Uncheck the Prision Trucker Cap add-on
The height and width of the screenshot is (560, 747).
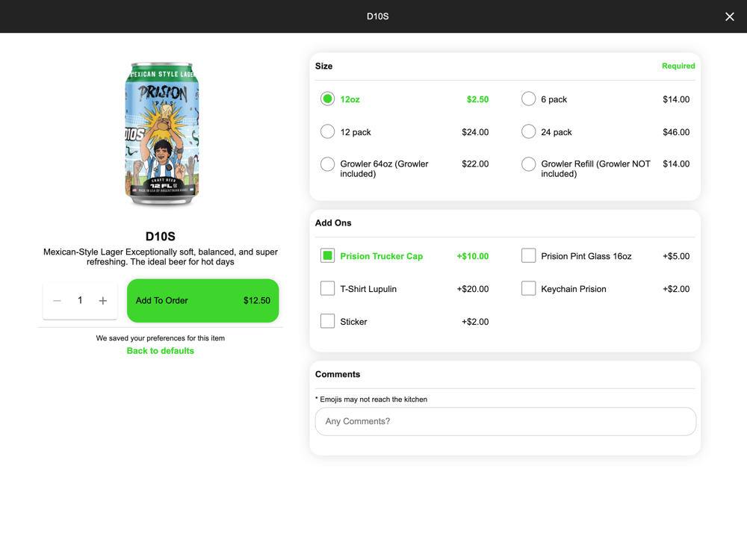point(327,255)
